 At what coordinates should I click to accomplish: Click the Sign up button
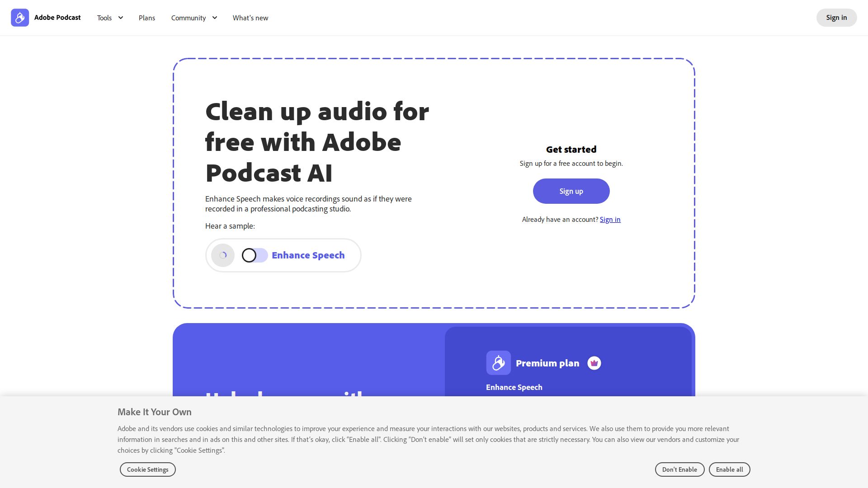tap(571, 191)
